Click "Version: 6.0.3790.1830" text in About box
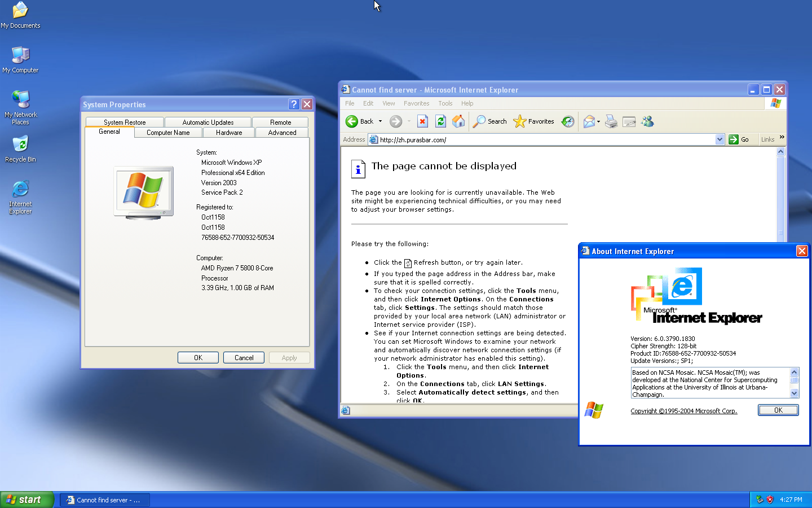 663,339
